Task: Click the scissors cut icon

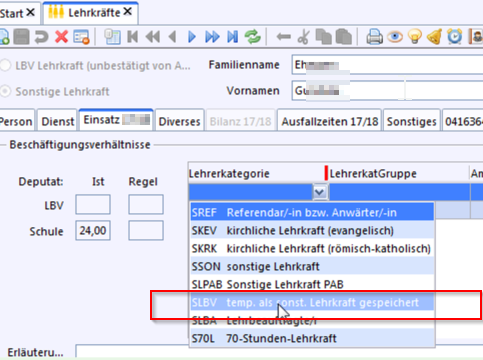Action: 303,37
